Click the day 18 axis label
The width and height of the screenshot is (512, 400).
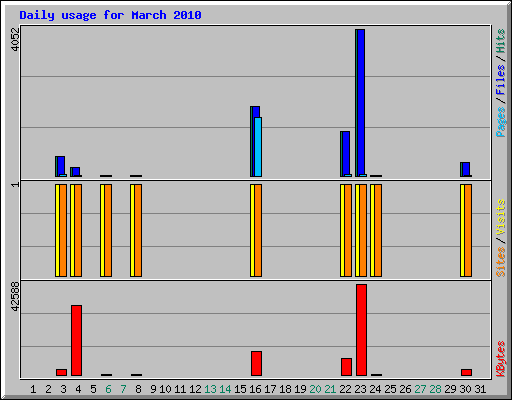(x=285, y=389)
